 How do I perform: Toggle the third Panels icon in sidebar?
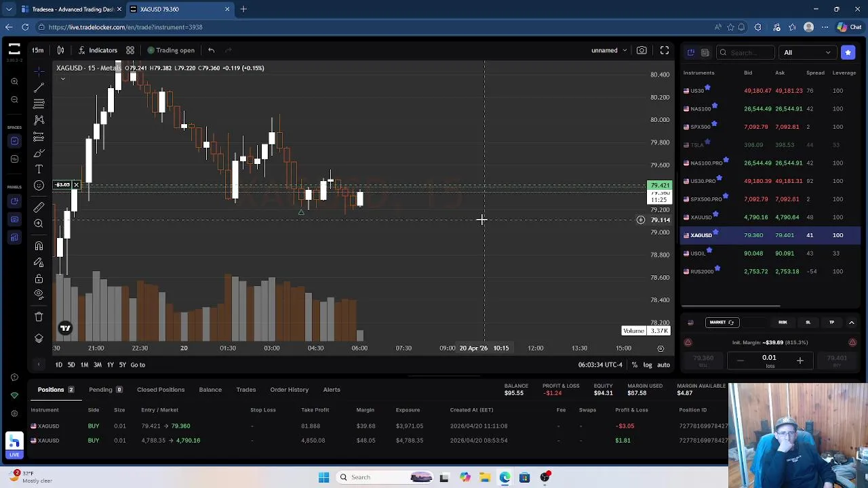[x=14, y=237]
